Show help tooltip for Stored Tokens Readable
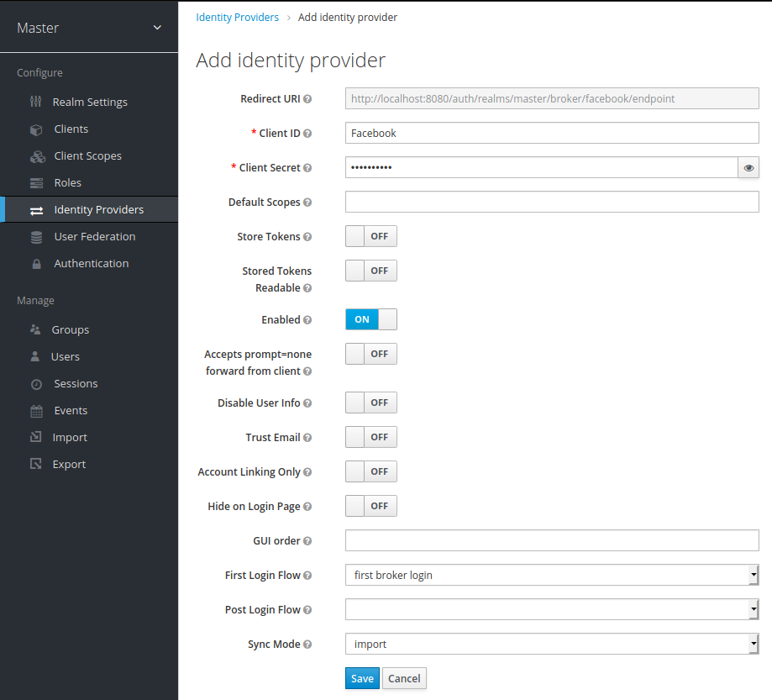 pos(307,288)
